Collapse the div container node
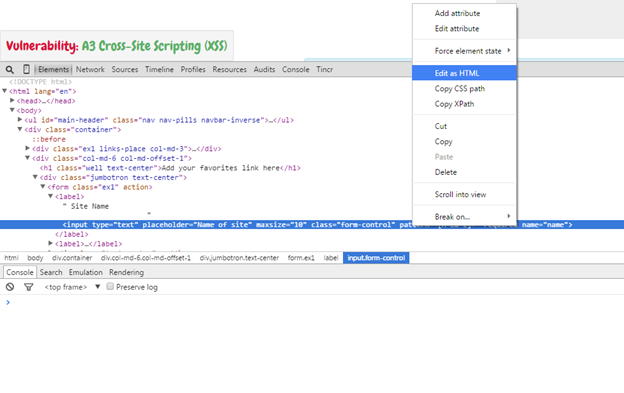The height and width of the screenshot is (393, 624). point(20,129)
